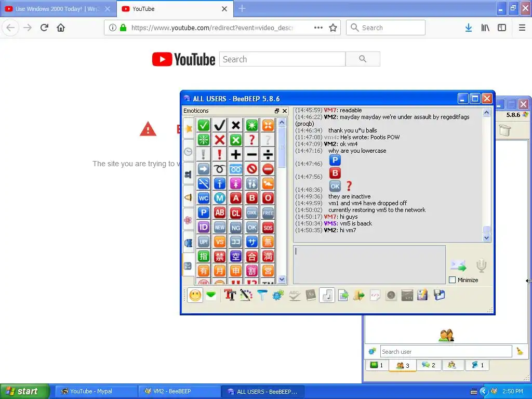
Task: Open the font chooser TT icon
Action: pyautogui.click(x=230, y=295)
